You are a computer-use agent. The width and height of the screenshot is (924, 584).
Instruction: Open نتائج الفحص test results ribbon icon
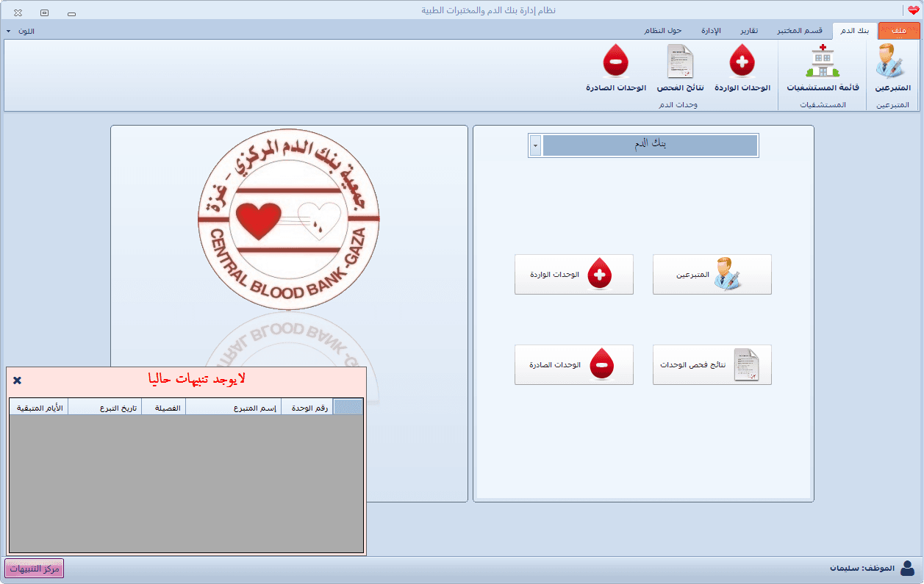pyautogui.click(x=680, y=68)
